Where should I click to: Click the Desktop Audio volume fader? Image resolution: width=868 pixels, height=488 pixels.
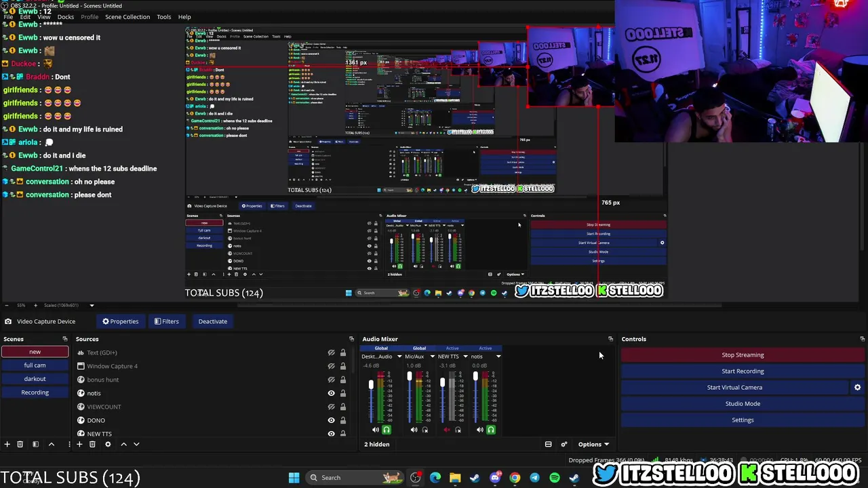tap(371, 385)
